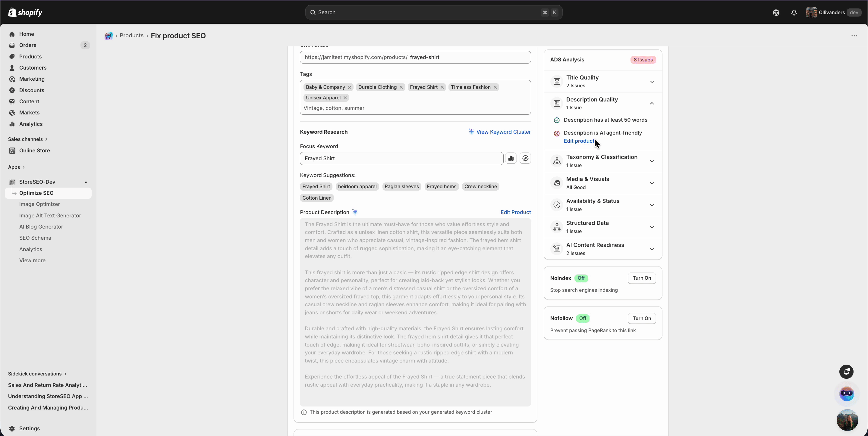Open Image Alt Text Generator
Image resolution: width=868 pixels, height=436 pixels.
click(x=50, y=216)
